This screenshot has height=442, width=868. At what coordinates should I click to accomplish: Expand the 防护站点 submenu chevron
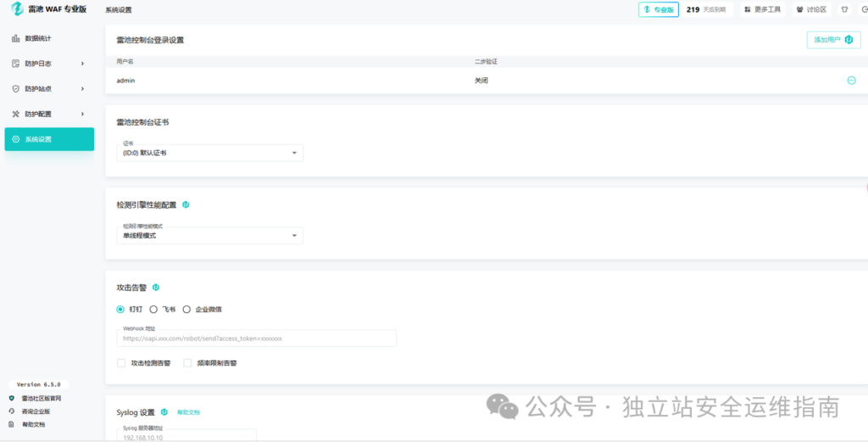tap(83, 88)
